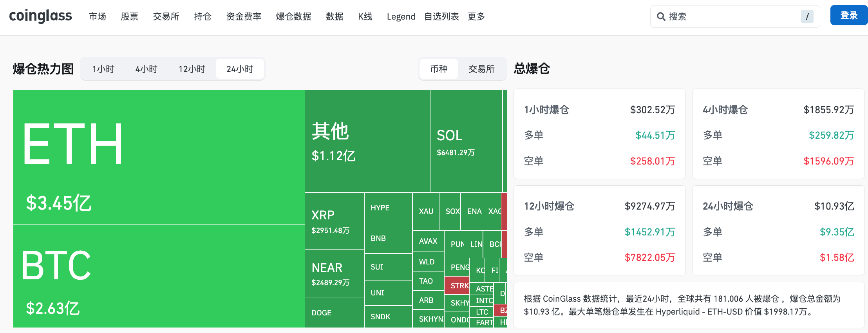Open the 爆仓数据 menu
The width and height of the screenshot is (868, 333).
coord(294,16)
